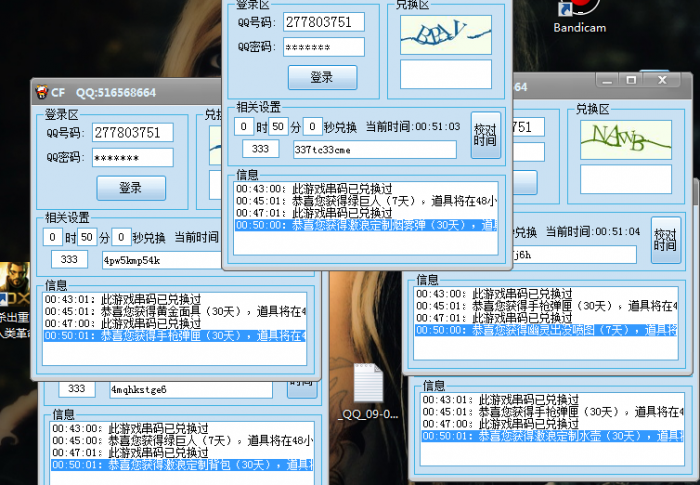Select 00:45:01 row above 激浪定制水壶 entry
This screenshot has height=485, width=700.
pos(552,412)
